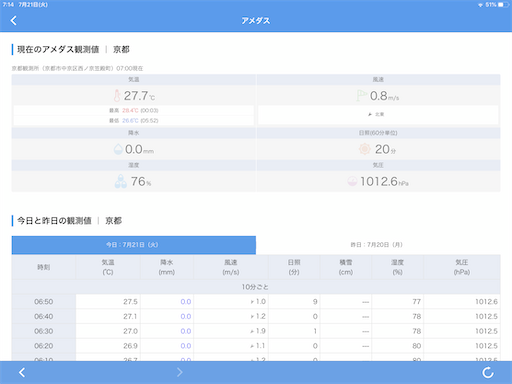512x384 pixels.
Task: Tap the pressure icon beside 1012.6hPa
Action: (x=352, y=181)
